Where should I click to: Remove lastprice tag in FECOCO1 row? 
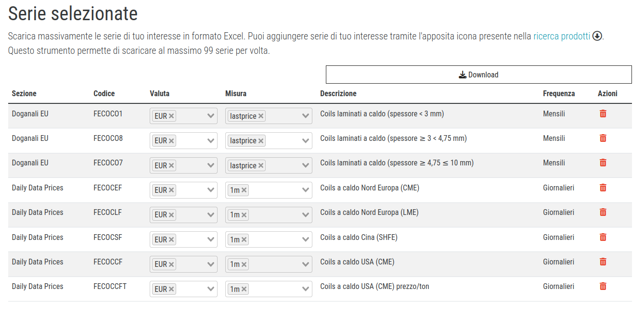click(261, 116)
